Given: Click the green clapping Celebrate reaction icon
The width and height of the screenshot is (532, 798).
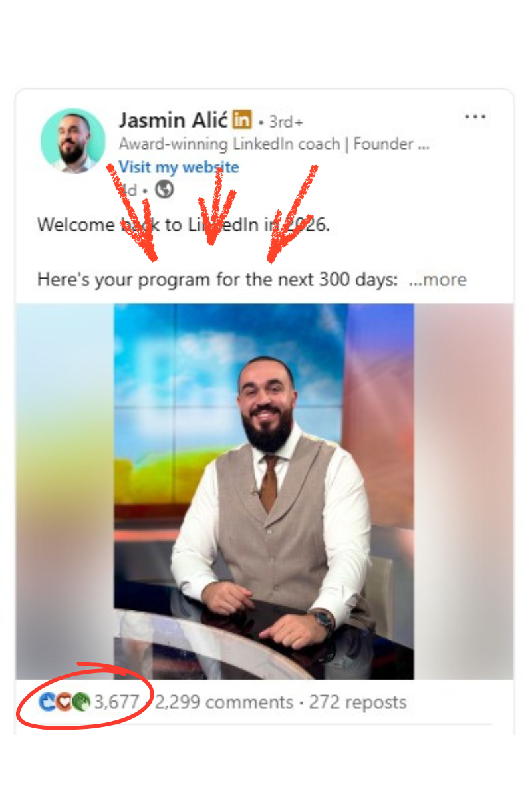Looking at the screenshot, I should coord(80,702).
